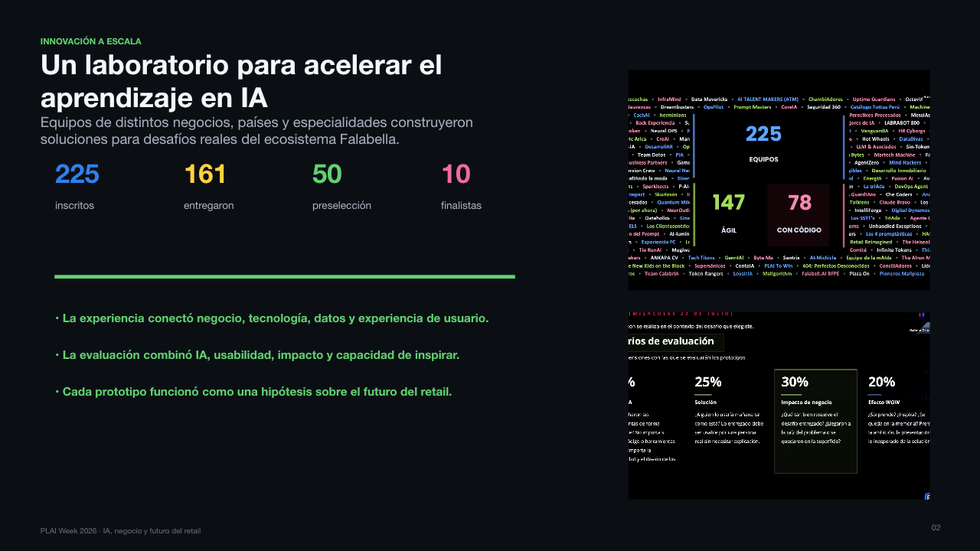This screenshot has height=551, width=980.
Task: Click the 'Impacto de negocio' criterion label
Action: coord(806,402)
